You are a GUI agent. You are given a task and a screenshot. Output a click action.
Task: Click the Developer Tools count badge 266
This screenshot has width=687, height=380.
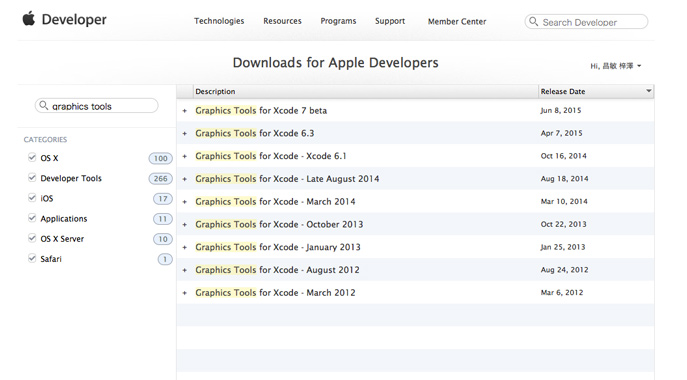(x=160, y=178)
